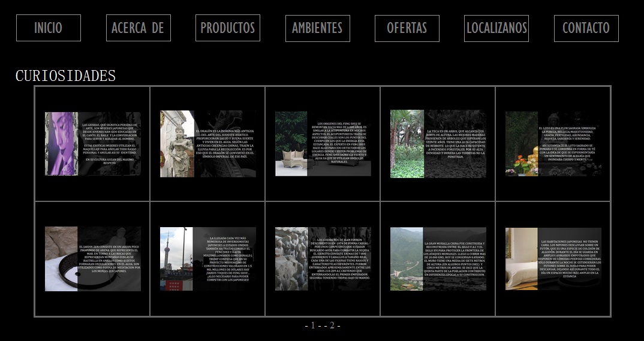This screenshot has width=644, height=341.
Task: Go to page 2 of curiosidades
Action: 332,325
